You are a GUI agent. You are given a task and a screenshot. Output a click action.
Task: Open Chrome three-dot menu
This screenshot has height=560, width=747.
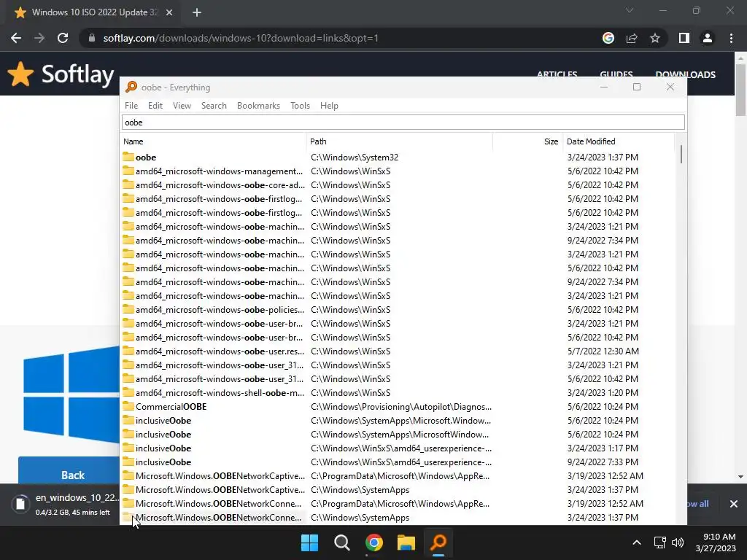[731, 38]
